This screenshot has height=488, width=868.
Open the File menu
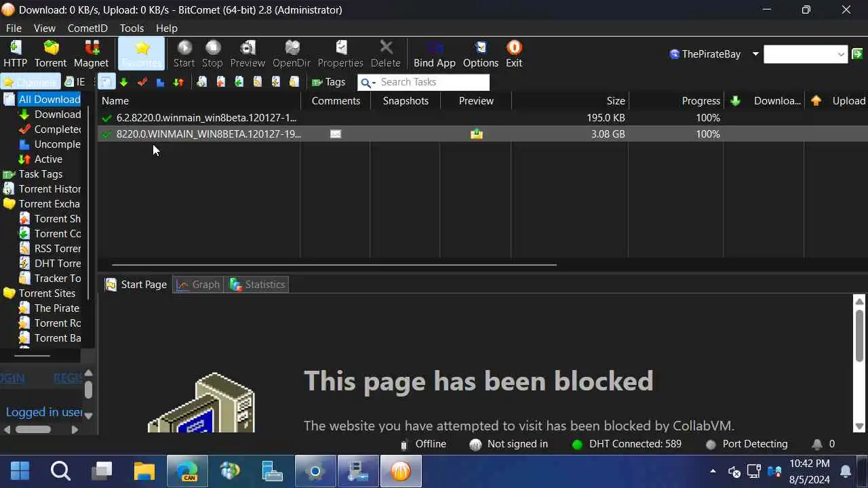coord(14,28)
